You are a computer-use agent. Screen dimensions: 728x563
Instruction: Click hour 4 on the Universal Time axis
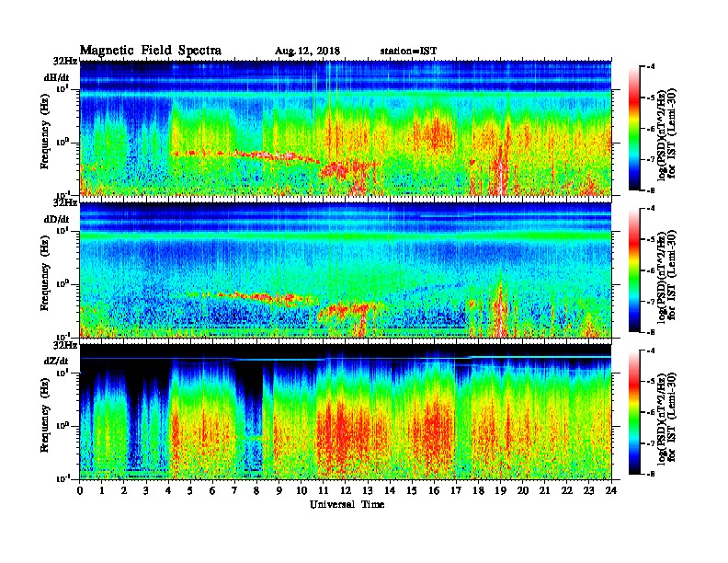pyautogui.click(x=168, y=490)
